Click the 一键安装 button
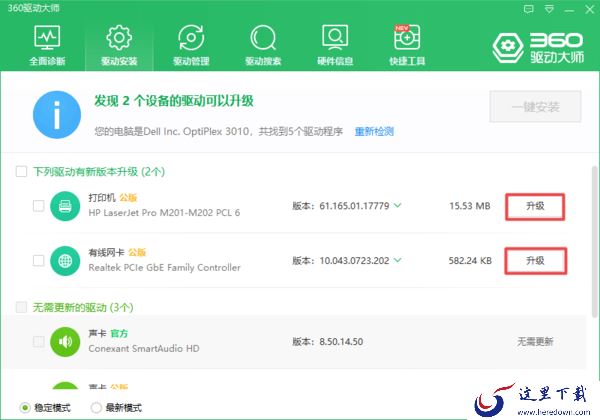 point(535,107)
